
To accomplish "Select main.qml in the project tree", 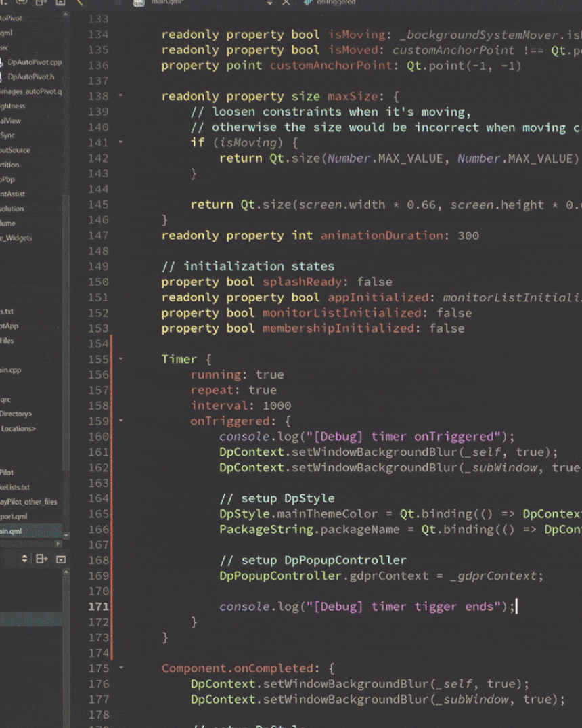I will point(11,531).
